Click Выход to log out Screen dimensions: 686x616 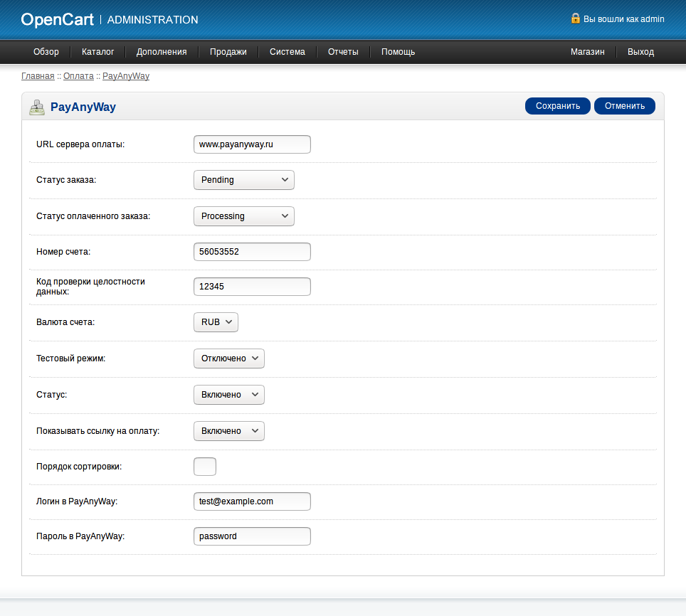[640, 52]
